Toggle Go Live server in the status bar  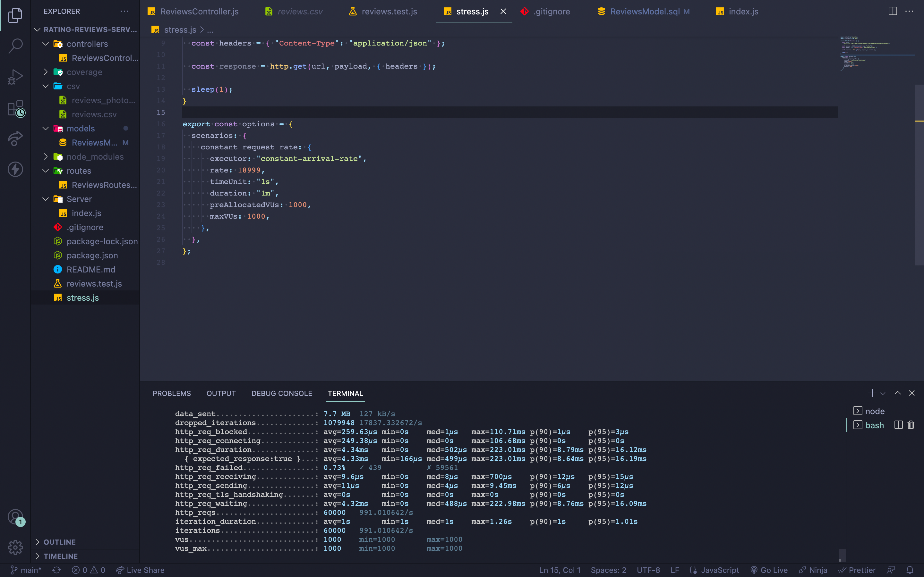click(x=770, y=570)
